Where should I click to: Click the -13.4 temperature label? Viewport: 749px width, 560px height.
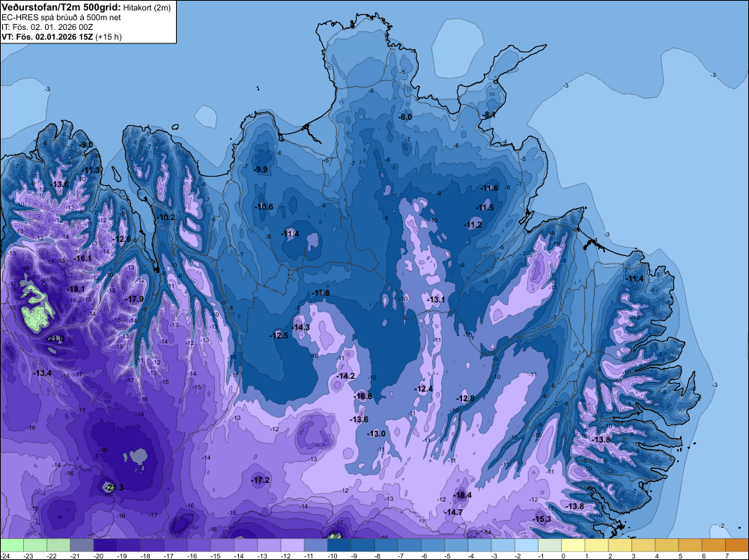tap(43, 373)
